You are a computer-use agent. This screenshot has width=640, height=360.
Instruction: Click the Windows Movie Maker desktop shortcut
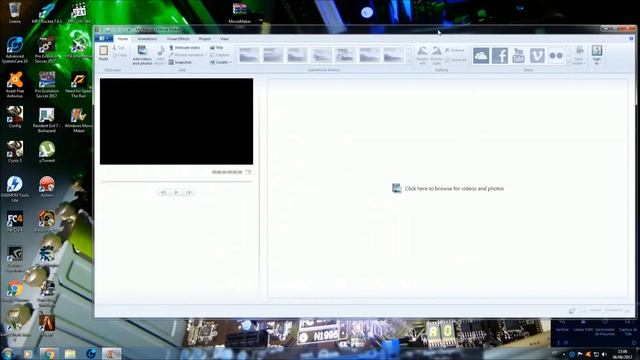79,120
